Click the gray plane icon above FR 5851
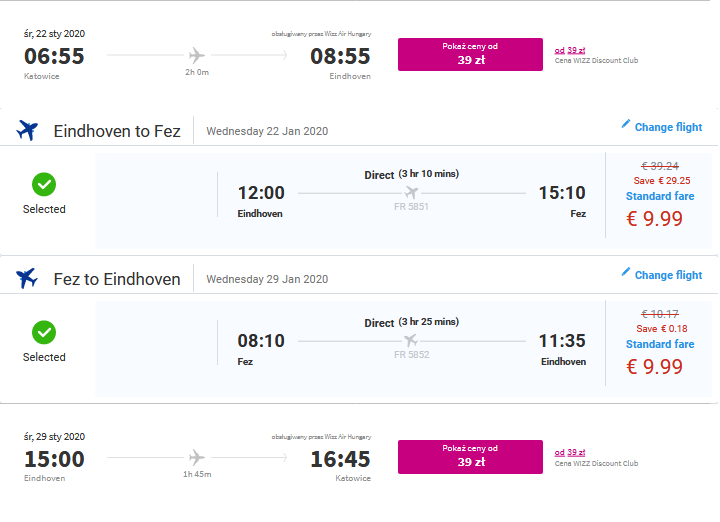 tap(411, 192)
